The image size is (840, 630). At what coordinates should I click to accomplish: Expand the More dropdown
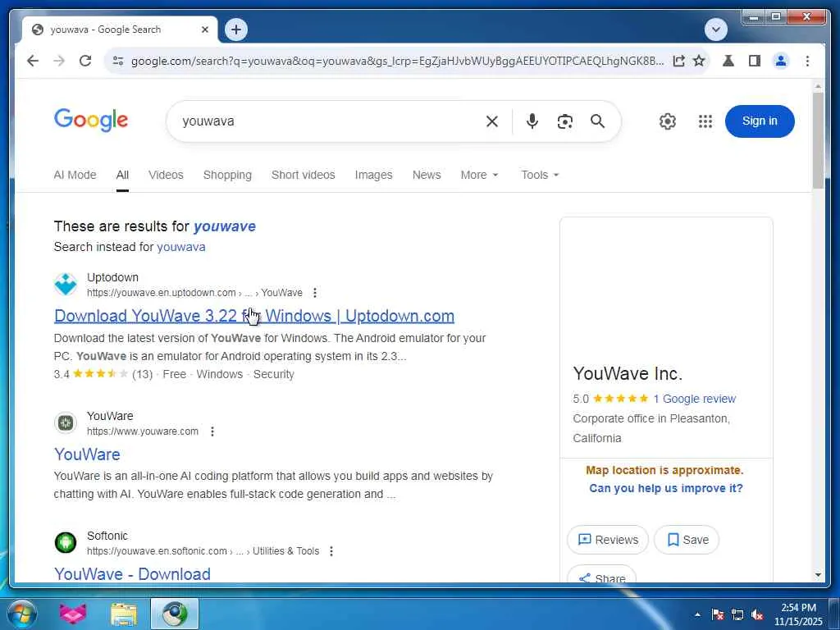tap(479, 176)
